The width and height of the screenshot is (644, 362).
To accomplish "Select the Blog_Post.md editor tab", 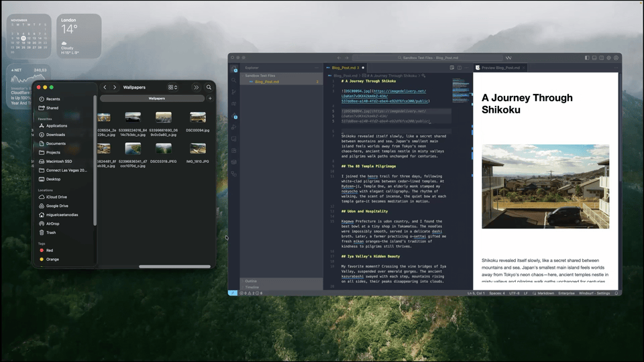I will point(345,68).
